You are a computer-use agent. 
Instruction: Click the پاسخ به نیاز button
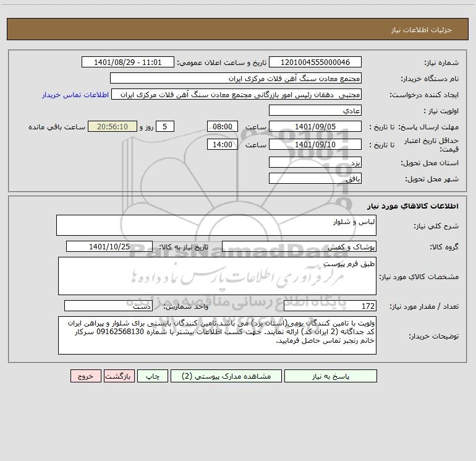(331, 376)
